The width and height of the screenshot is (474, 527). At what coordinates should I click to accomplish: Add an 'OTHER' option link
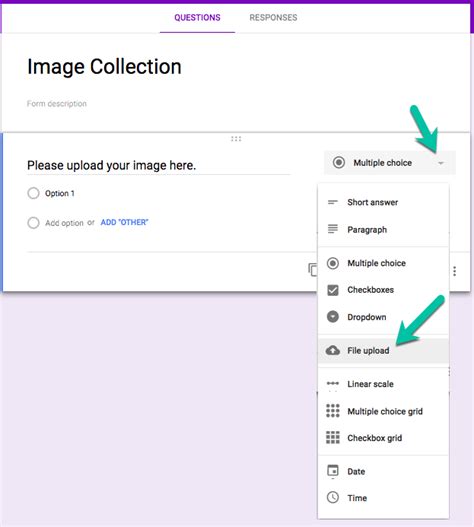pos(124,222)
